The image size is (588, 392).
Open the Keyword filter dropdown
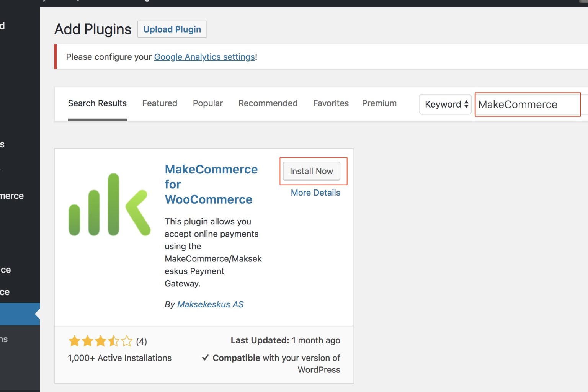pos(445,104)
